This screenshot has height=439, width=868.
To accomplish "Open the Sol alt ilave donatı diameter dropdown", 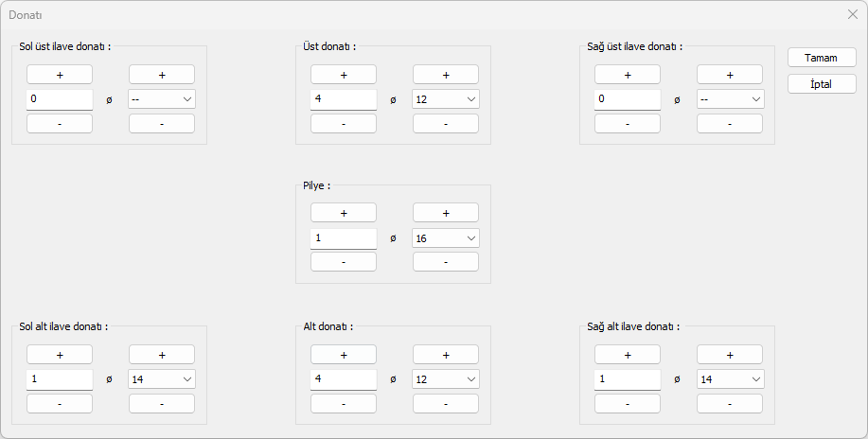I will coord(161,379).
